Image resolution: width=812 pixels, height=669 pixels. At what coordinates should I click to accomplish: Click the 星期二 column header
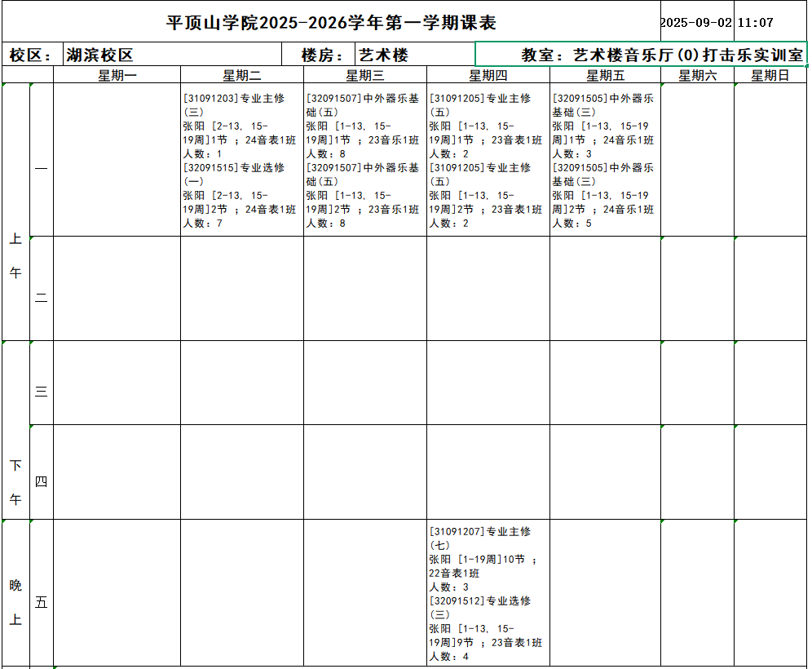241,76
